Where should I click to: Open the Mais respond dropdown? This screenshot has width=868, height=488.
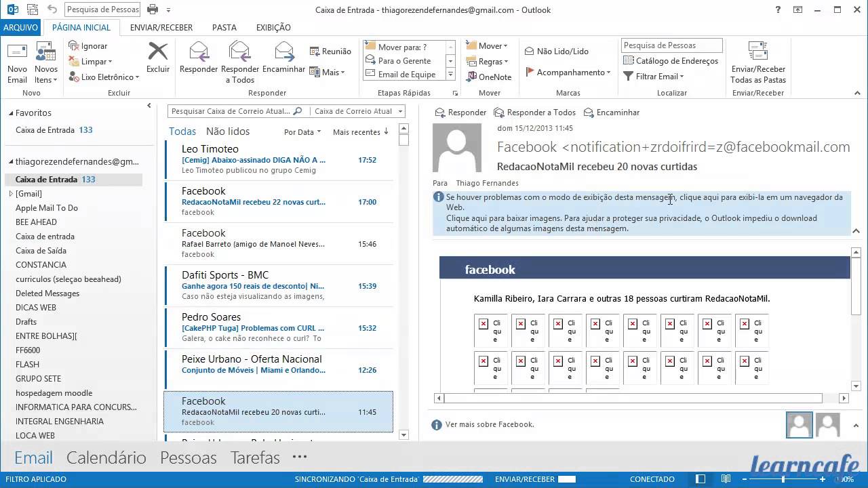(x=328, y=72)
